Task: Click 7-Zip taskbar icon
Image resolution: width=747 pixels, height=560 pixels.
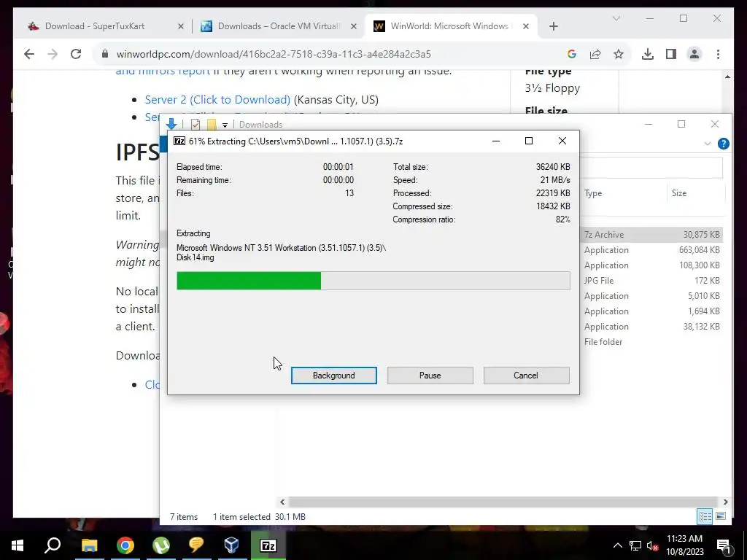Action: (268, 545)
